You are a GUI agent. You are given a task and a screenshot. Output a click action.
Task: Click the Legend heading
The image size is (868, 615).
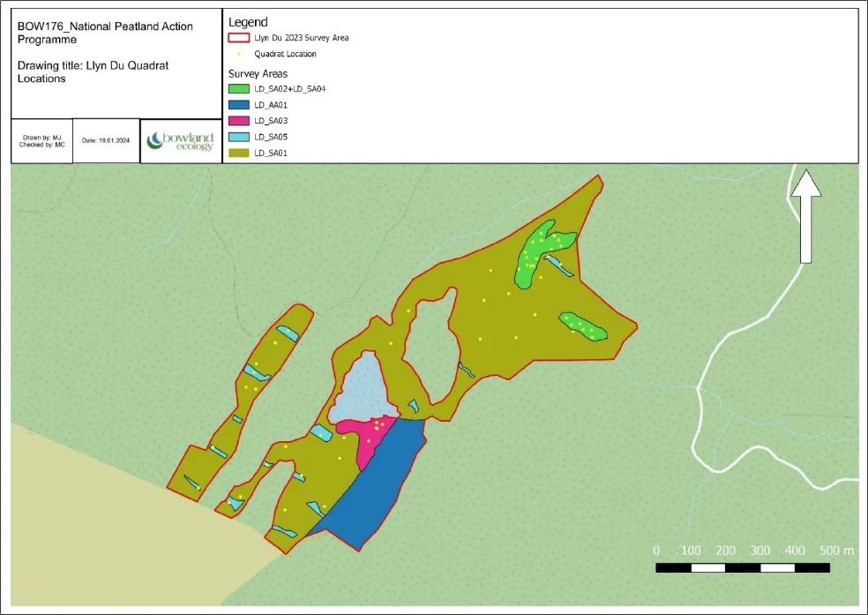248,21
